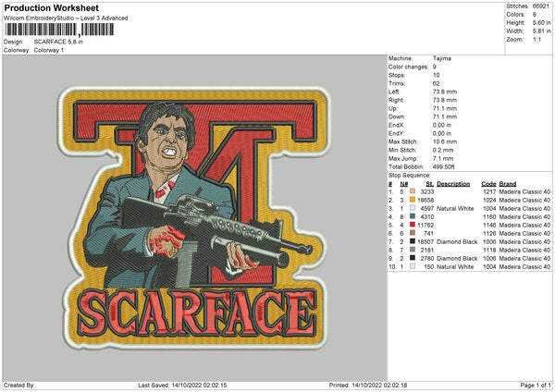Select the Max Jump value 7.1 mm
The image size is (555, 392).
pyautogui.click(x=443, y=158)
